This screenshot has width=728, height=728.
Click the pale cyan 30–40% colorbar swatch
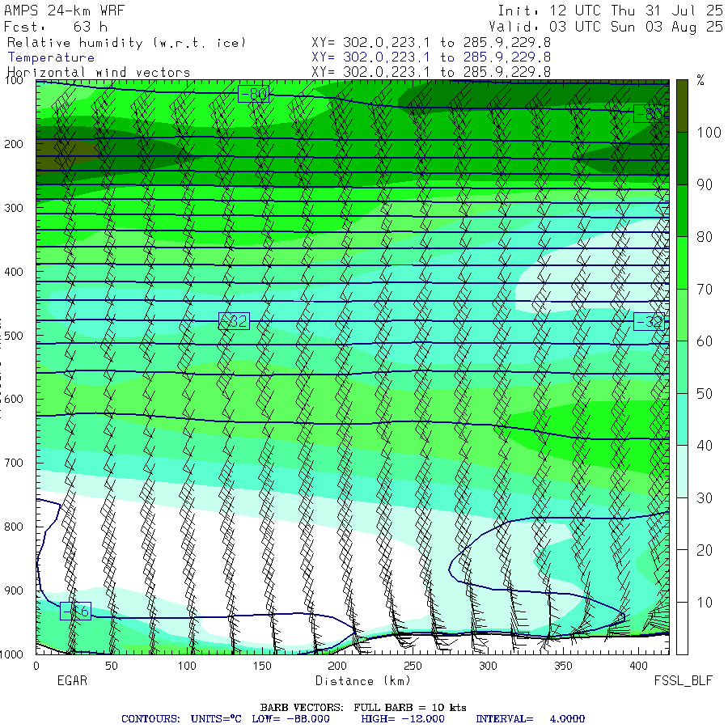point(682,472)
